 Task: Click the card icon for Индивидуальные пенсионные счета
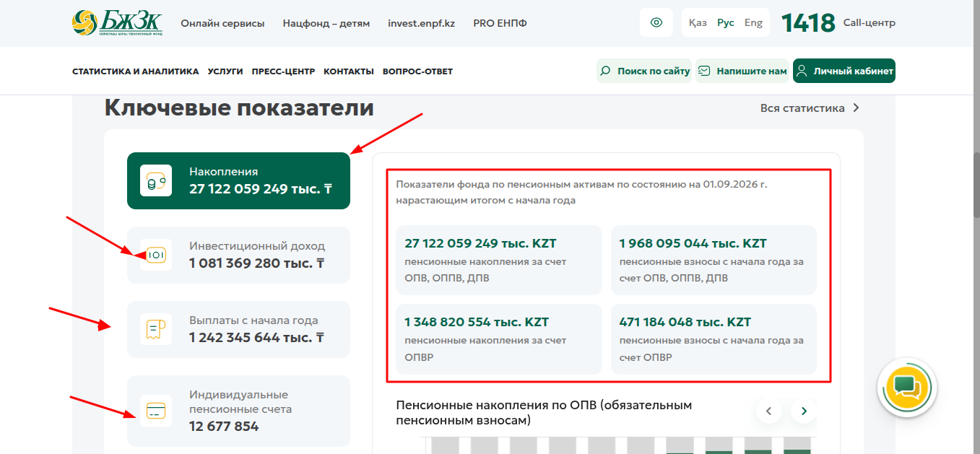[x=156, y=411]
